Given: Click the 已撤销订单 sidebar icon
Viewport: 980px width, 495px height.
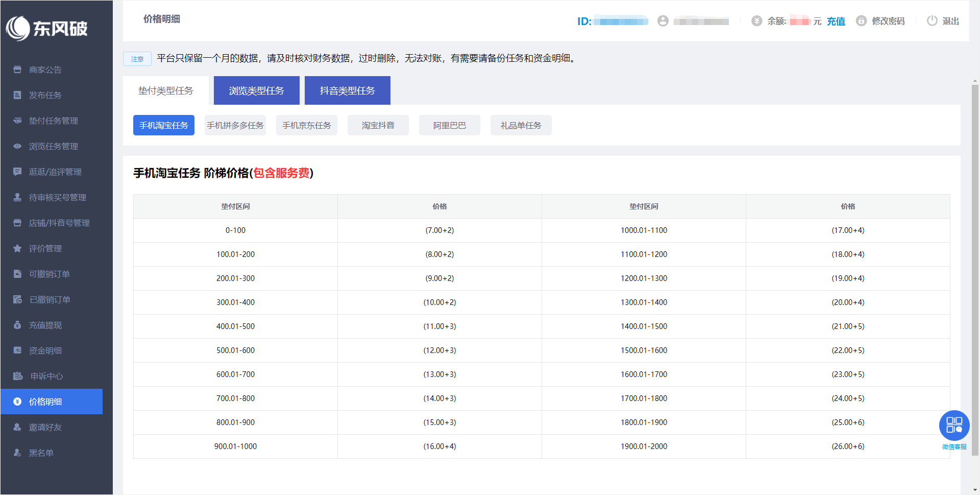Looking at the screenshot, I should point(17,299).
